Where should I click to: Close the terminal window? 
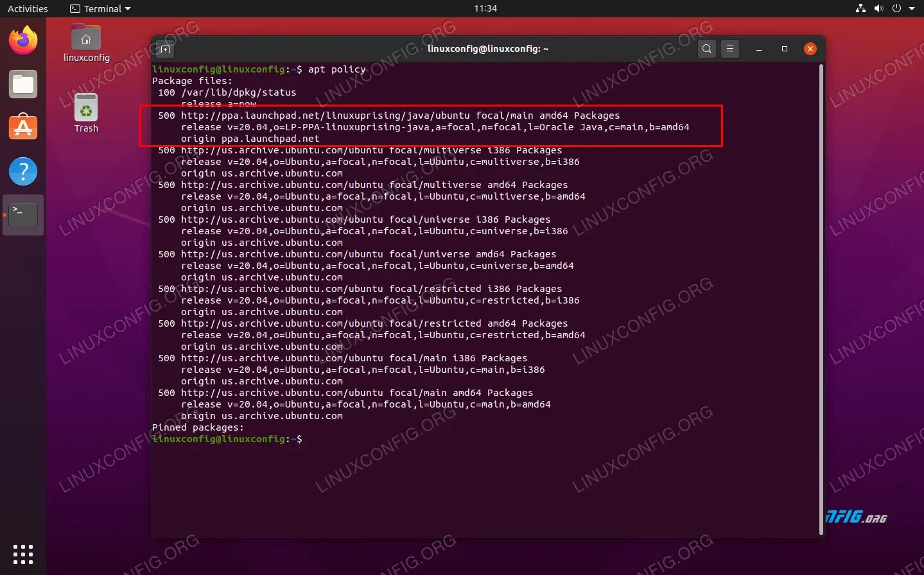[810, 49]
